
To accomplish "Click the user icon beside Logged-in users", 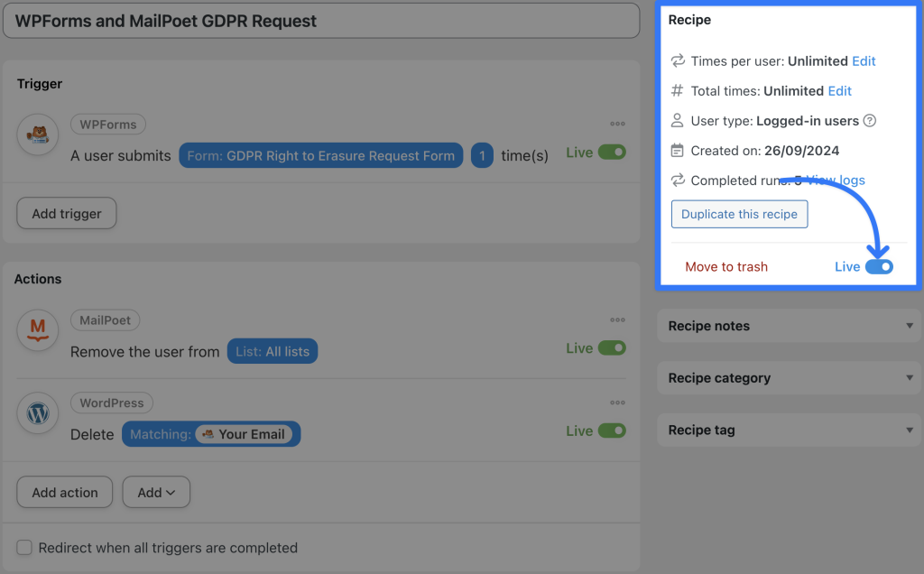I will pyautogui.click(x=677, y=120).
